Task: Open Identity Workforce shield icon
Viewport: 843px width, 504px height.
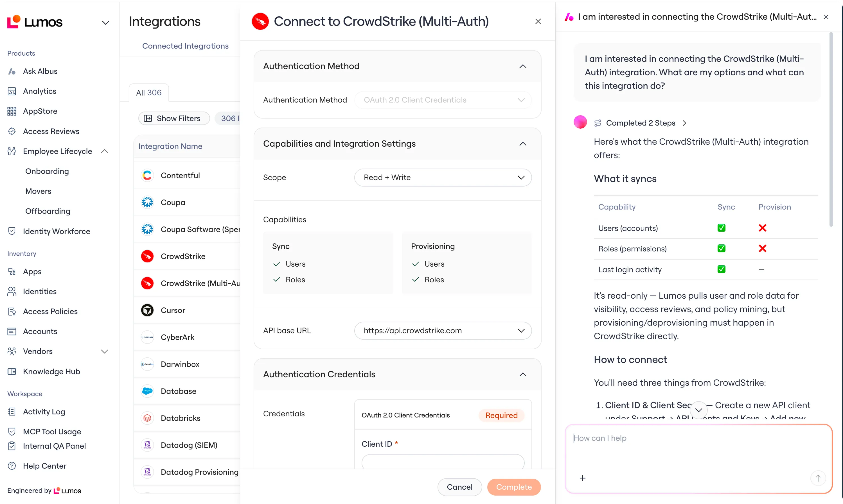Action: pos(12,231)
